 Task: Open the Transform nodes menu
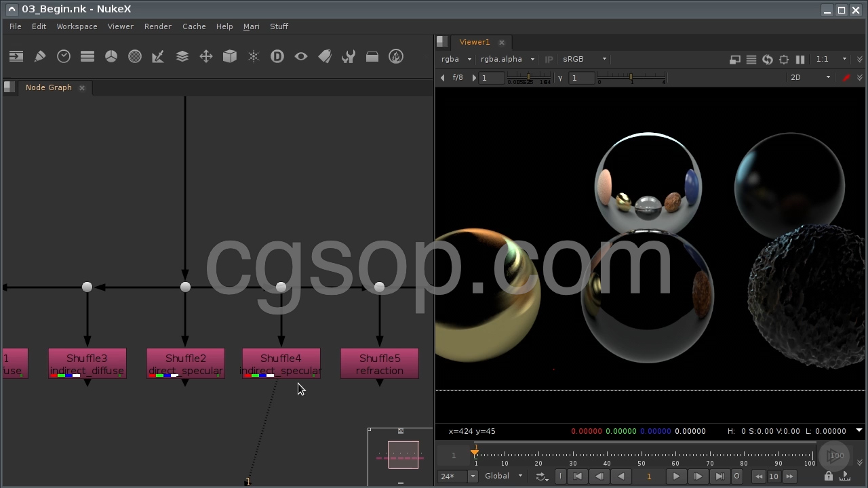point(206,57)
